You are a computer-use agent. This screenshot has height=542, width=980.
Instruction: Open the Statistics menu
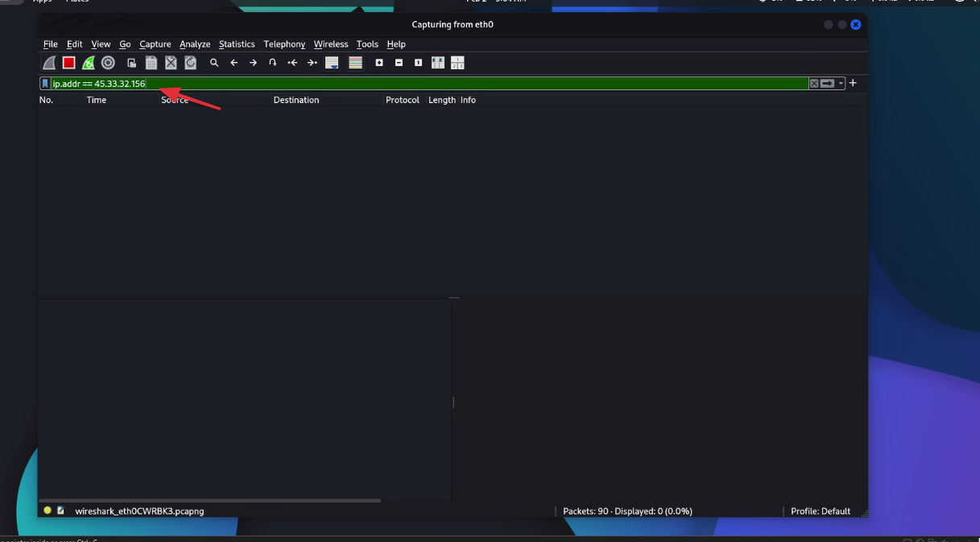(237, 44)
